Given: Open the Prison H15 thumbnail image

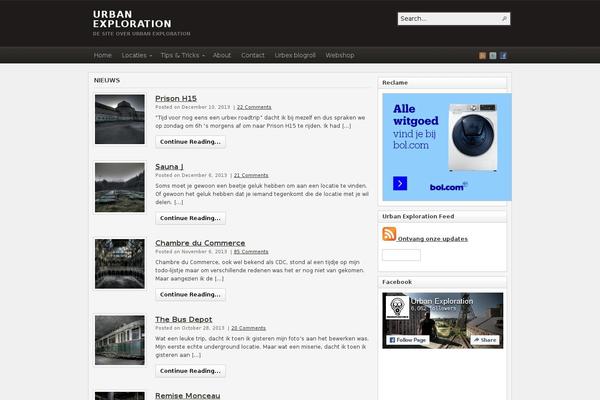Looking at the screenshot, I should pyautogui.click(x=120, y=119).
